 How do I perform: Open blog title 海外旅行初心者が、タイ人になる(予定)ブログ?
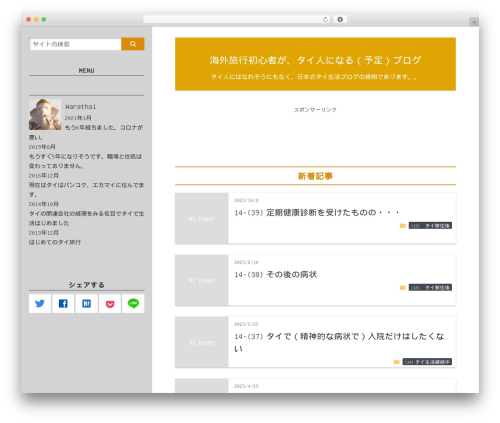coord(315,60)
